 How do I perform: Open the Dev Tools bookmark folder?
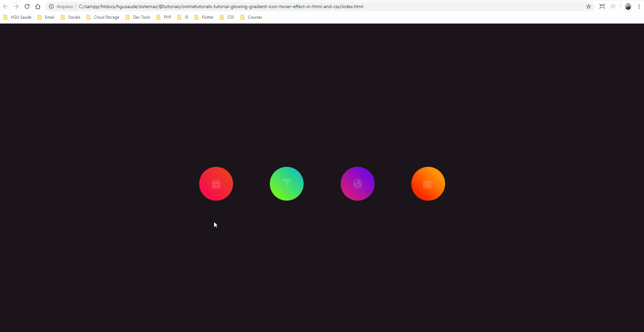[x=138, y=17]
